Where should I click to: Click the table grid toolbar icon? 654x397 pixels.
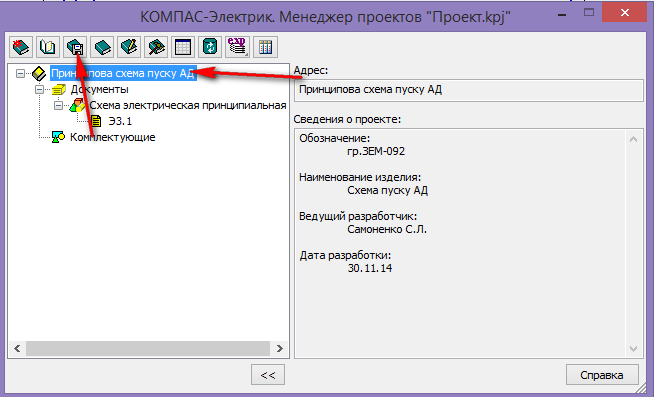183,47
